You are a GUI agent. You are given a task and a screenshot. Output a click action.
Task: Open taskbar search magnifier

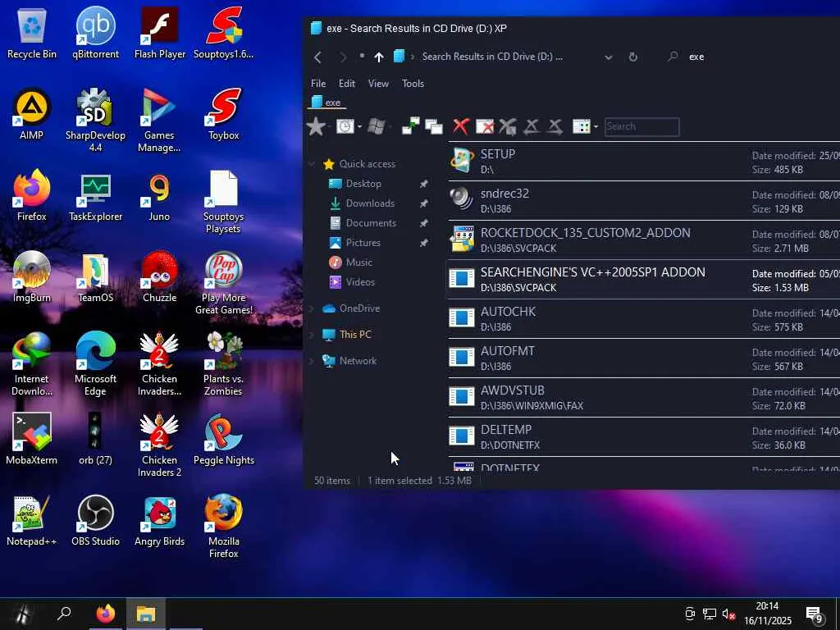pyautogui.click(x=64, y=614)
